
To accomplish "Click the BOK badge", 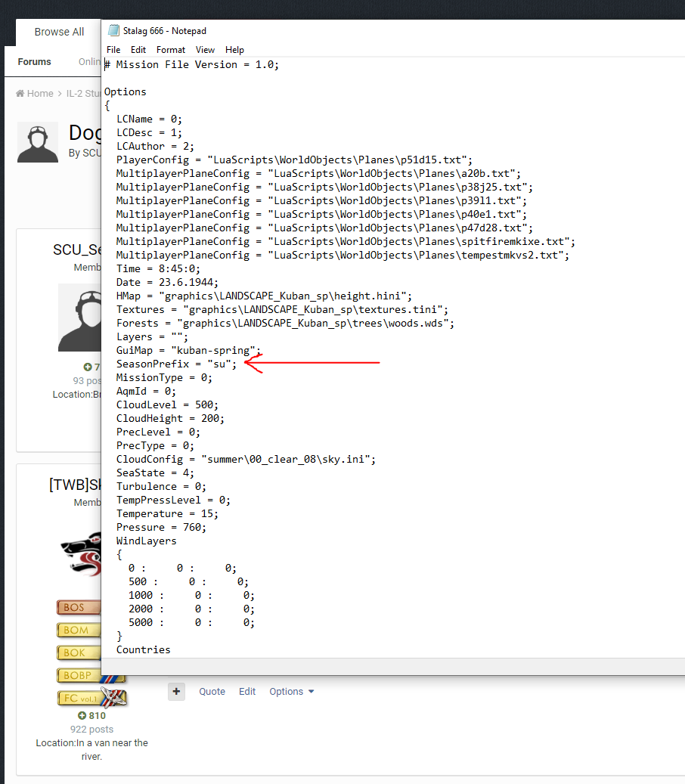I will (79, 652).
